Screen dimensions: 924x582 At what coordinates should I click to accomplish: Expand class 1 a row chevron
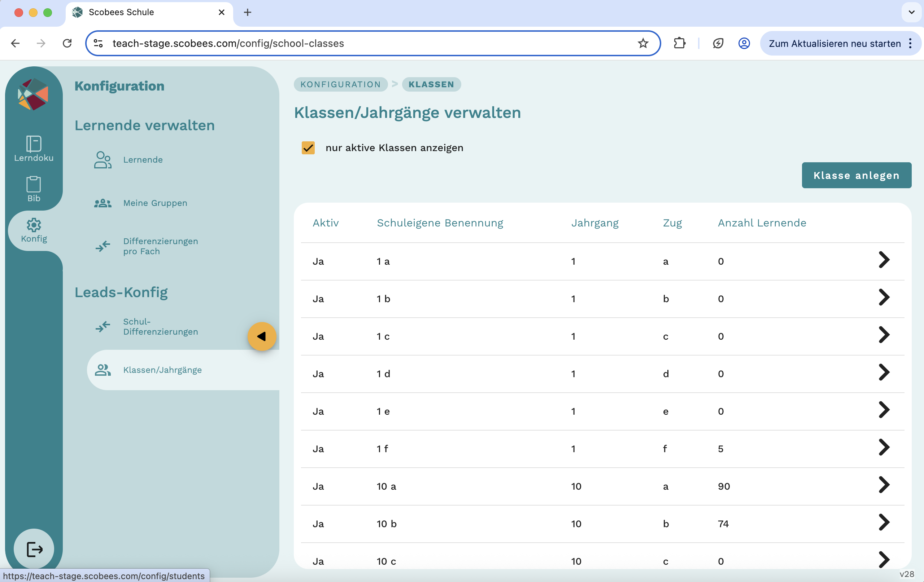884,260
